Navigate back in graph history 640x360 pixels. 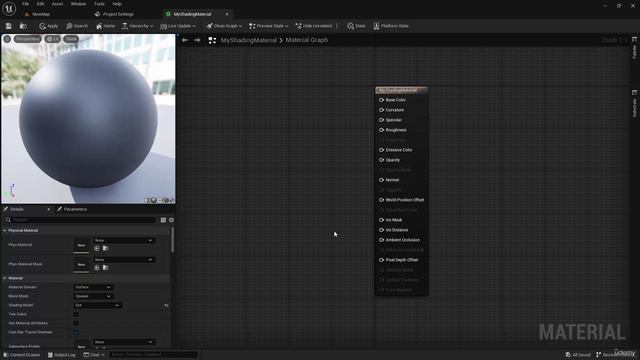184,40
